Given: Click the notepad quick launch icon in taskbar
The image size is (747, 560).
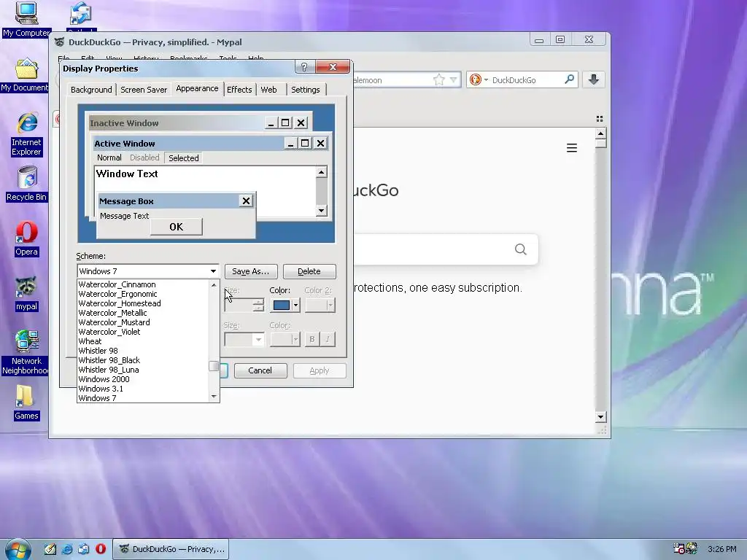Looking at the screenshot, I should pos(50,548).
